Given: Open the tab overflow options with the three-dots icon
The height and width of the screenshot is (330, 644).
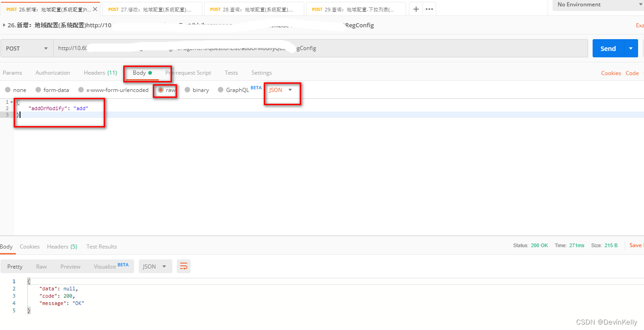Looking at the screenshot, I should (429, 9).
